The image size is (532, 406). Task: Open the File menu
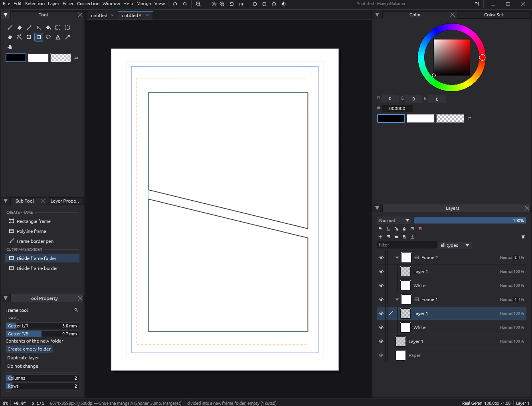coord(6,4)
